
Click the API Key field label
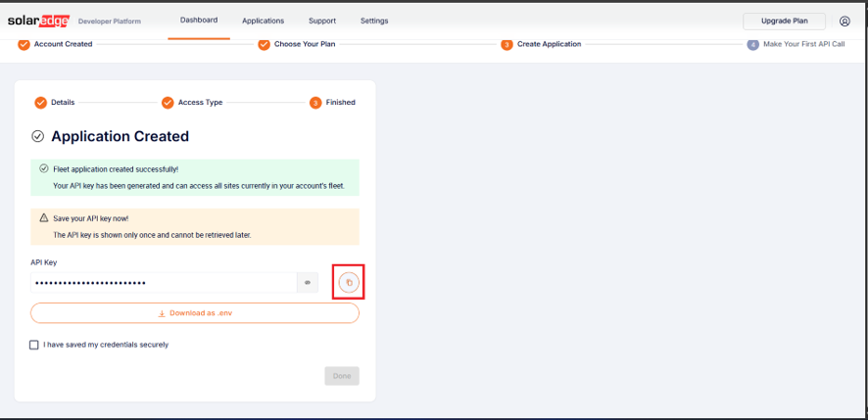(x=44, y=262)
